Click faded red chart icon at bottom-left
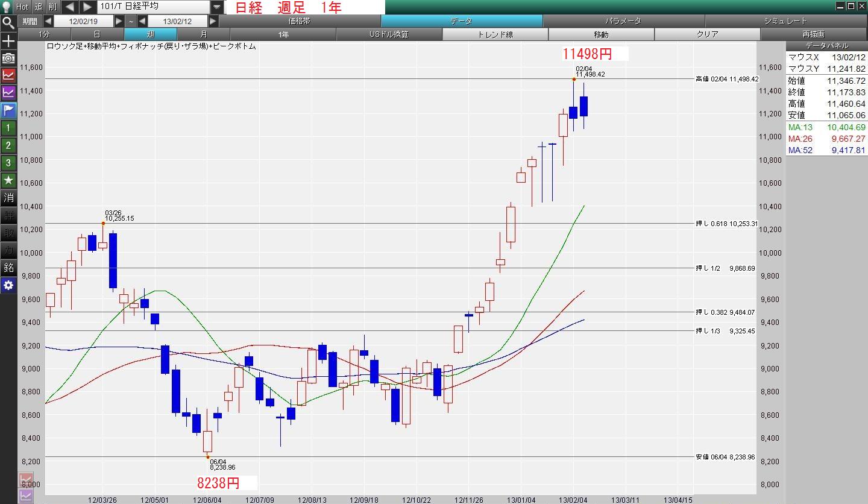The image size is (868, 504). [27, 480]
